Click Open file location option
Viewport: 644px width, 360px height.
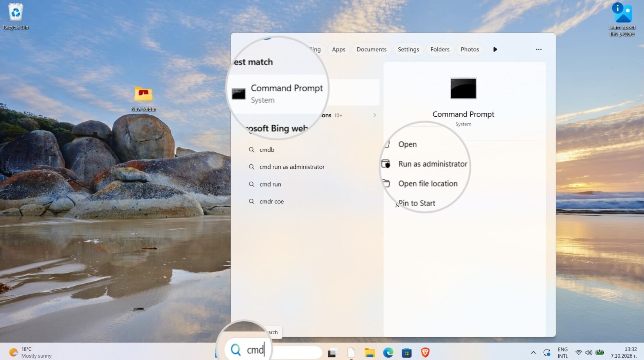[x=428, y=184]
